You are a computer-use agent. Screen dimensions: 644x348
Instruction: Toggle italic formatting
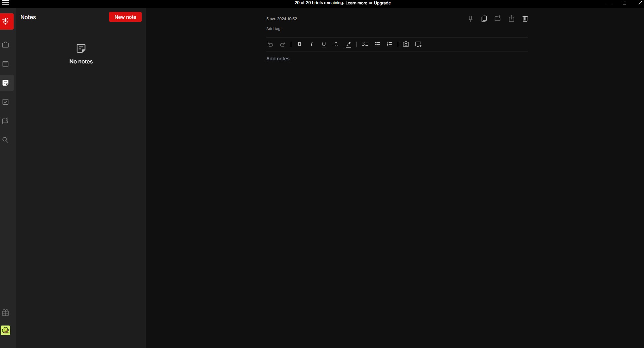point(312,44)
